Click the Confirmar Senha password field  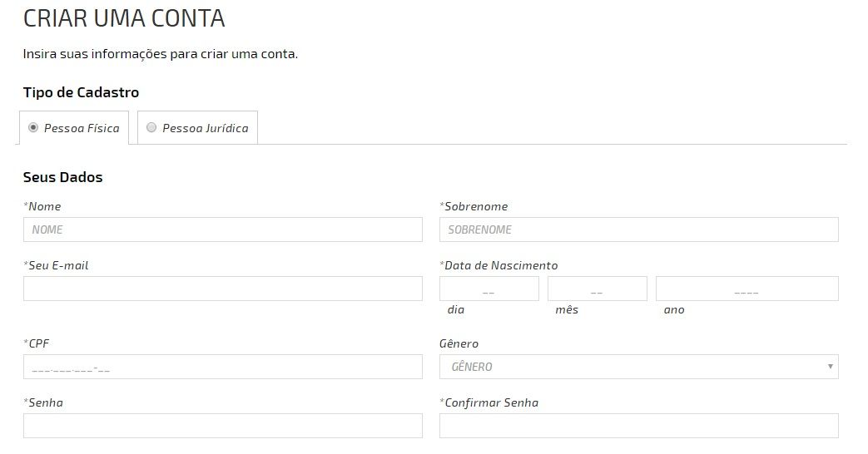[638, 426]
